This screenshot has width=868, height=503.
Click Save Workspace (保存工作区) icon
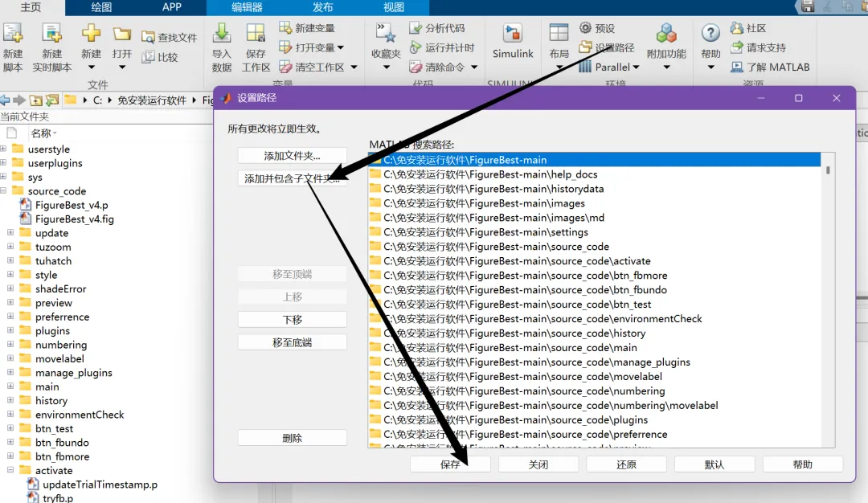pos(256,33)
